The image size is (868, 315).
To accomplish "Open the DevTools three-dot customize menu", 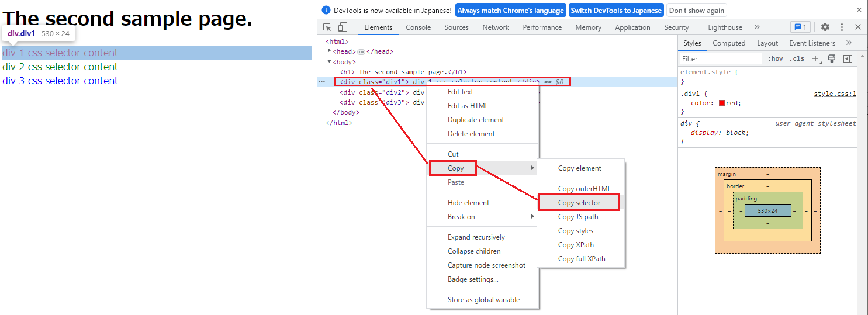I will [x=842, y=27].
